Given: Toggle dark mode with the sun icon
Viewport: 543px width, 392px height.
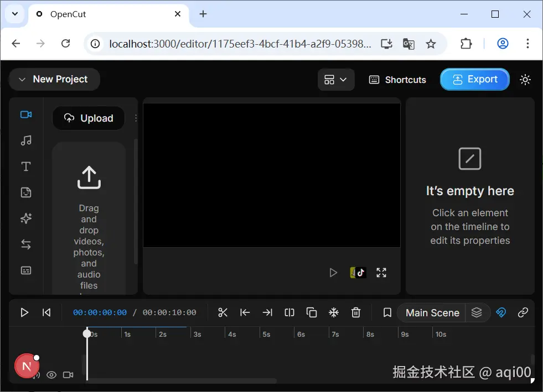Looking at the screenshot, I should 525,79.
